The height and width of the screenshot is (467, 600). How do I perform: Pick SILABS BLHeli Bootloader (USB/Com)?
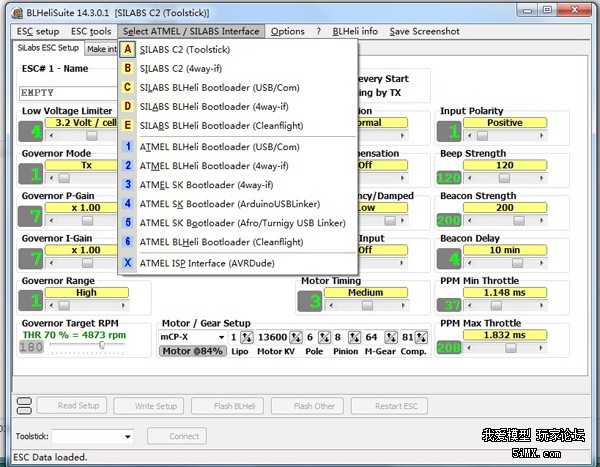(237, 87)
